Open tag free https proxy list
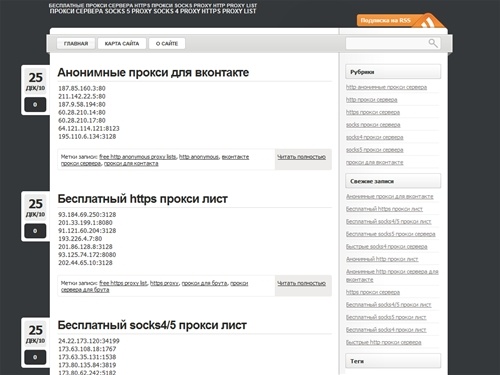 pos(123,283)
